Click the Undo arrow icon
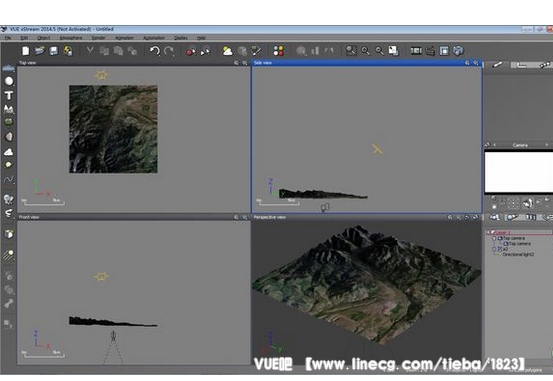Image resolution: width=553 pixels, height=381 pixels. (x=155, y=51)
